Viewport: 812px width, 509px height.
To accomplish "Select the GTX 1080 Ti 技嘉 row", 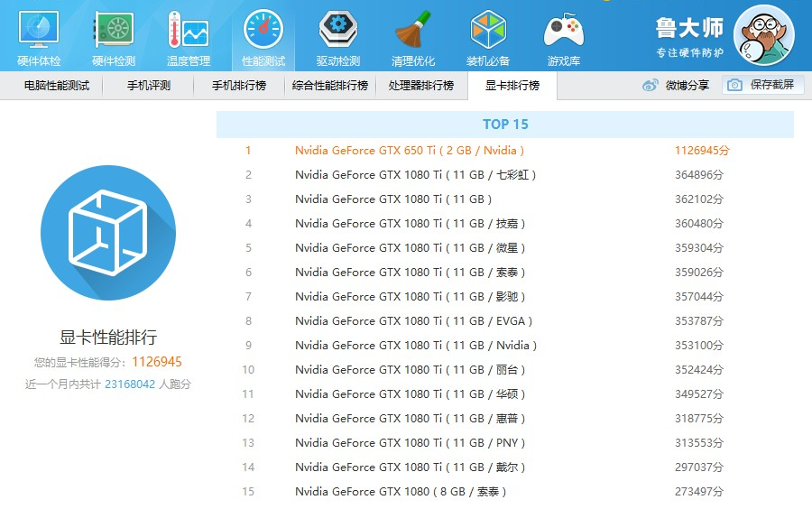I will (505, 223).
